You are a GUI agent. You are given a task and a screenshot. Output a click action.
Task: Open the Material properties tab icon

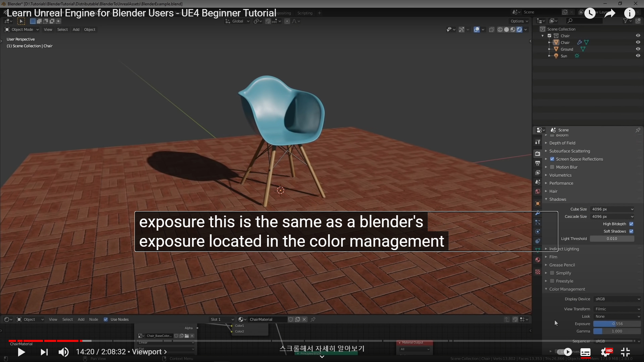pyautogui.click(x=538, y=260)
